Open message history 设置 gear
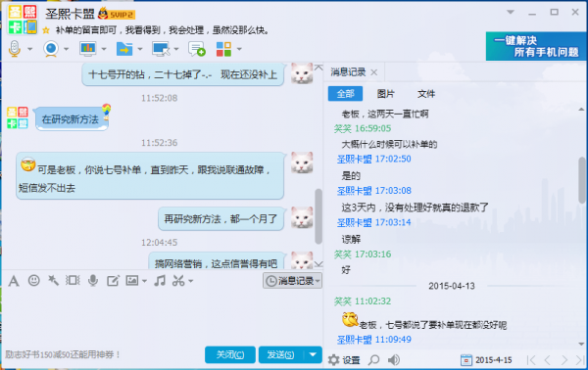 344,360
